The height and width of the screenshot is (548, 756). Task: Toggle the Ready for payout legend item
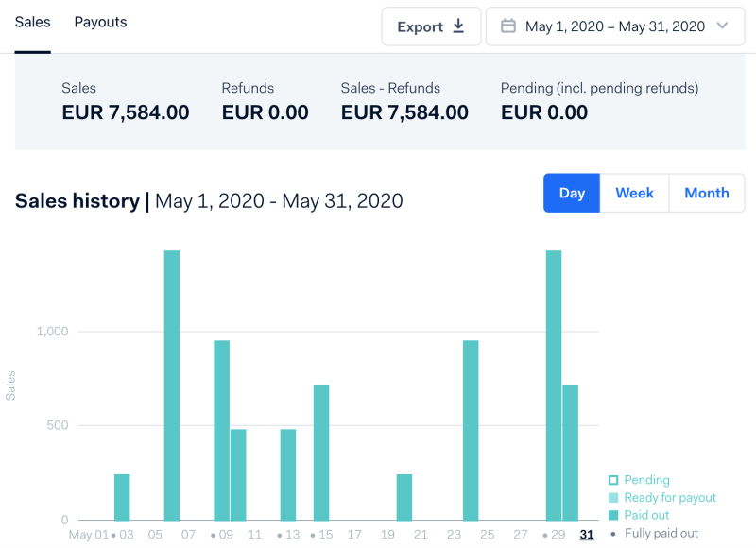click(670, 498)
